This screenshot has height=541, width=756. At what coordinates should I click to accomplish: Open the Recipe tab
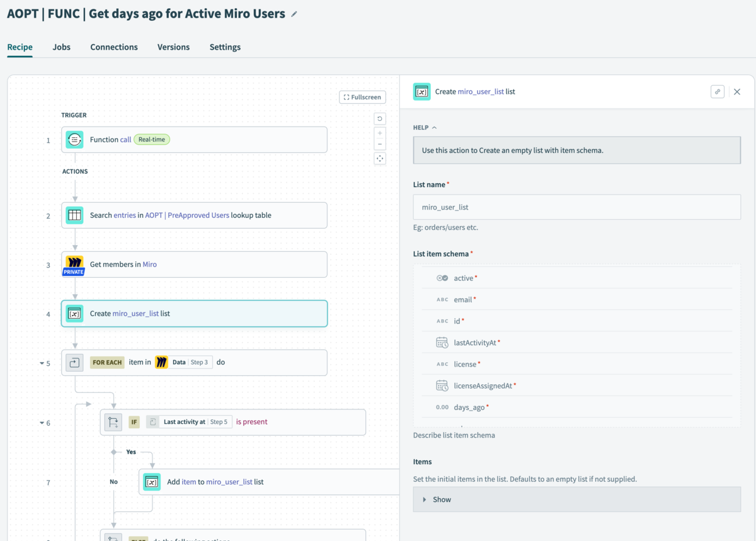20,47
